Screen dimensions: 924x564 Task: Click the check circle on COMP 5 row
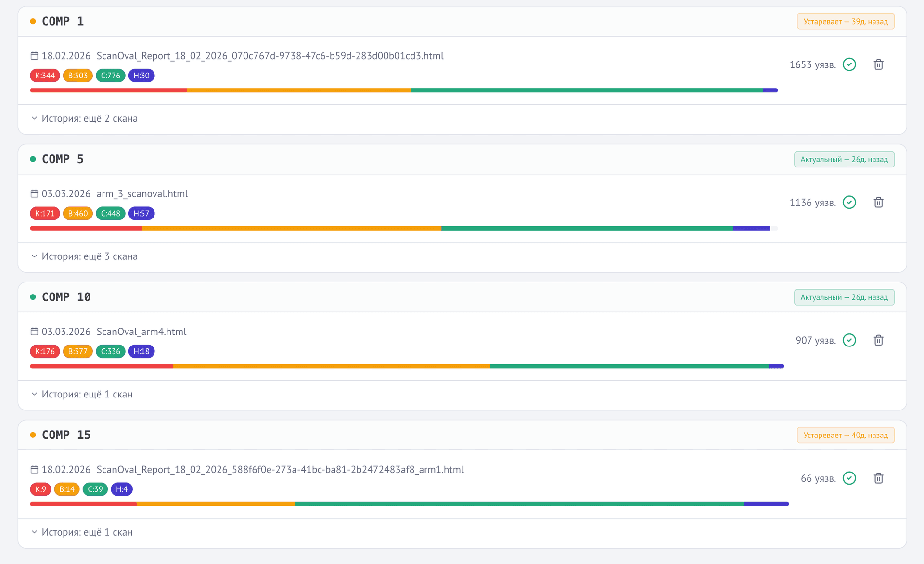[x=849, y=203]
